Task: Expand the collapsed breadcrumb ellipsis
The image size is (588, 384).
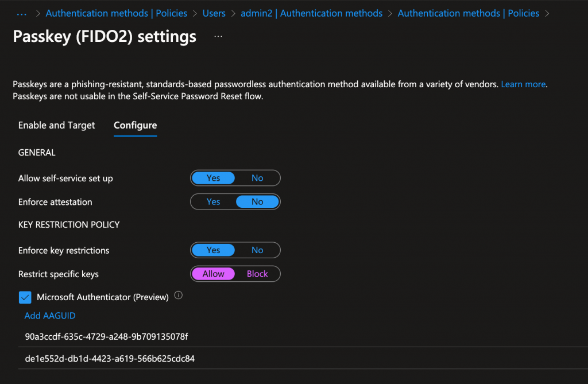Action: pos(22,13)
